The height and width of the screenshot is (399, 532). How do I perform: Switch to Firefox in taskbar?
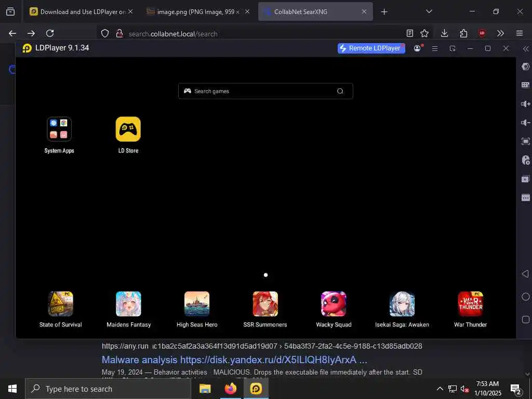tap(230, 389)
